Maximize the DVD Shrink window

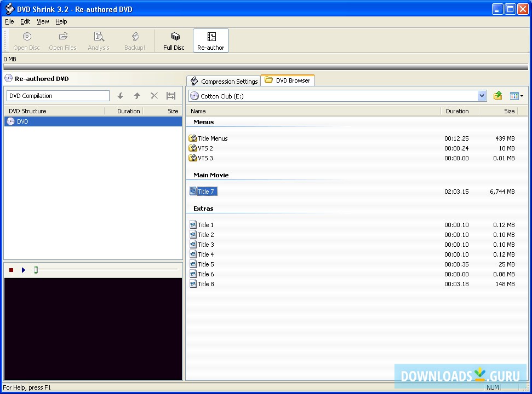click(x=510, y=9)
